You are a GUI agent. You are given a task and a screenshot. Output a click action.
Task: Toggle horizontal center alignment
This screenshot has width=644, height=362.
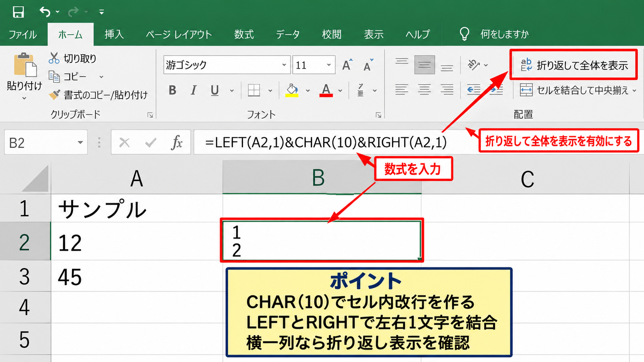point(424,90)
